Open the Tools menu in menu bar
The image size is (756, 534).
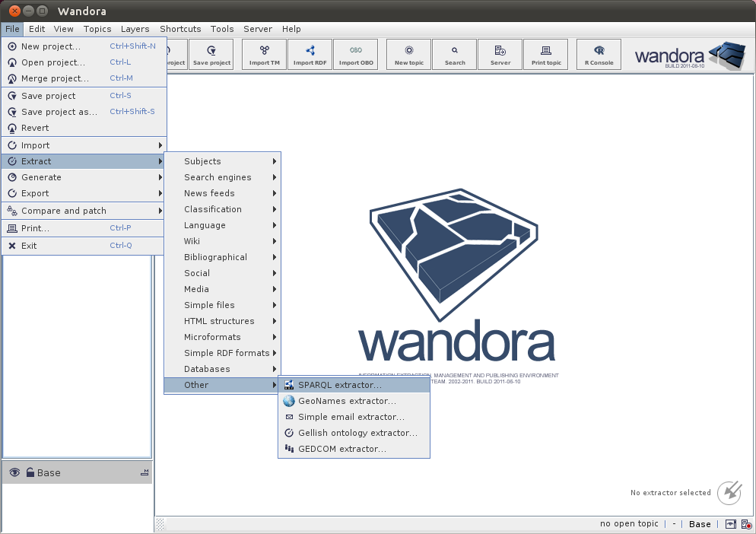coord(222,29)
